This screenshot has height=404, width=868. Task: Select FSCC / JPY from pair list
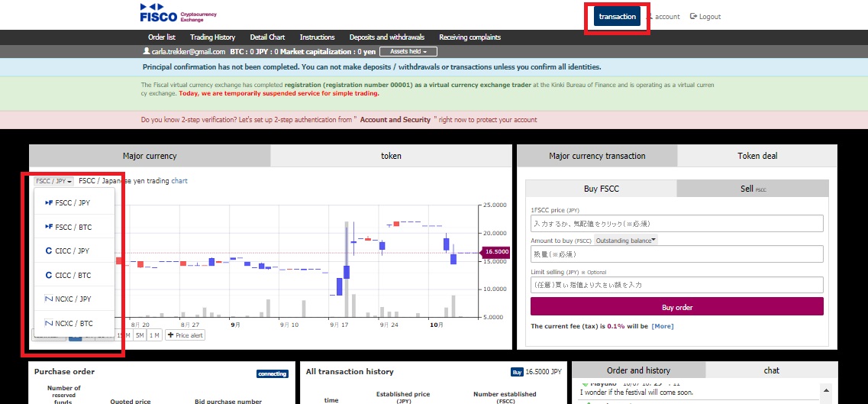74,203
